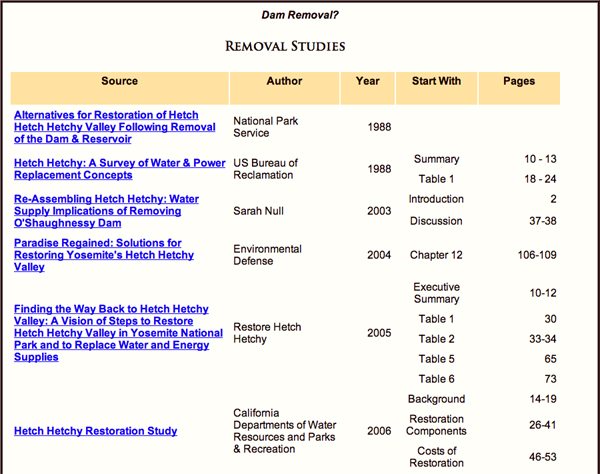The image size is (600, 474).
Task: Click pages value 65
Action: [551, 359]
